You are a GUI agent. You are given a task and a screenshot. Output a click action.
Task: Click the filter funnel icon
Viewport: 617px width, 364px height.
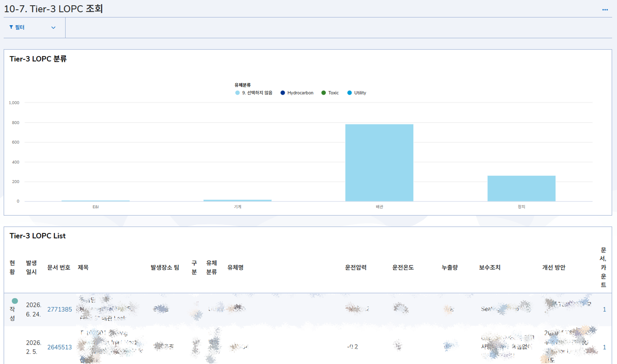11,27
